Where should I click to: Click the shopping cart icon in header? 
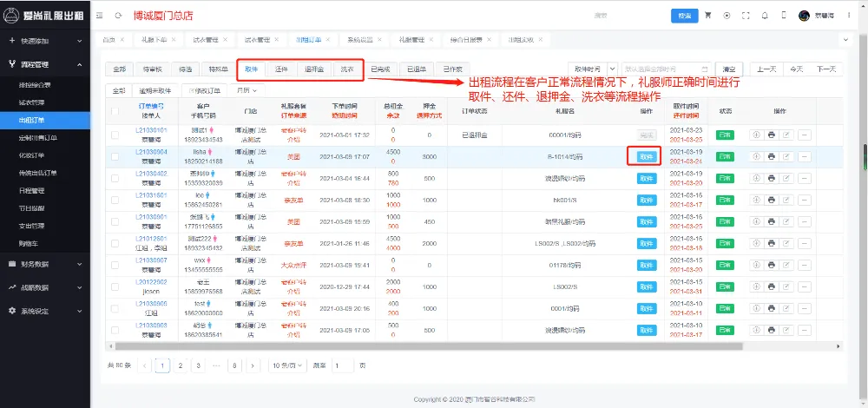(x=708, y=16)
